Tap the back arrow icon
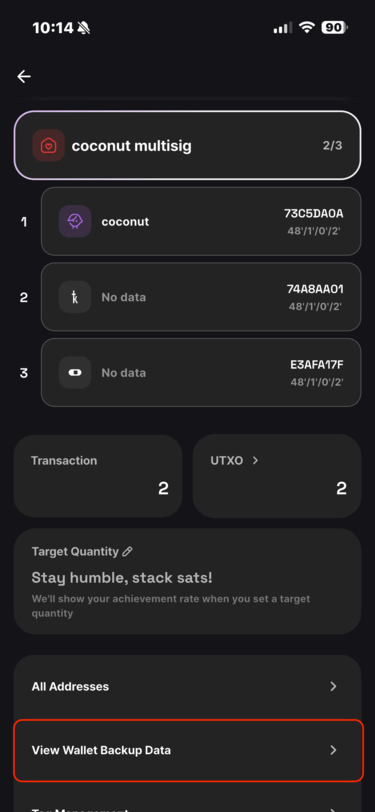Screen dimensions: 375x812 24,77
